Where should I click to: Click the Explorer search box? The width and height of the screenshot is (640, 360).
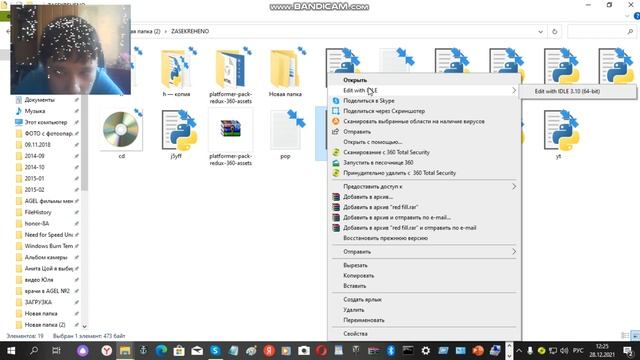[x=602, y=31]
